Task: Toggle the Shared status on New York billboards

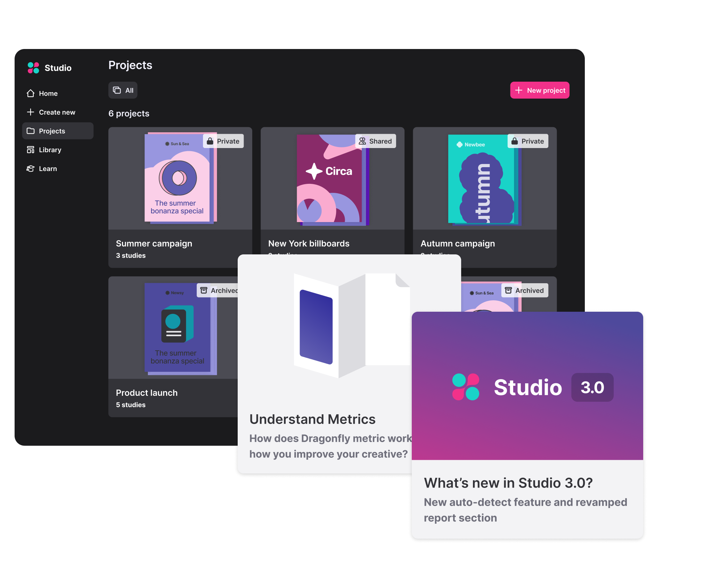Action: (375, 141)
